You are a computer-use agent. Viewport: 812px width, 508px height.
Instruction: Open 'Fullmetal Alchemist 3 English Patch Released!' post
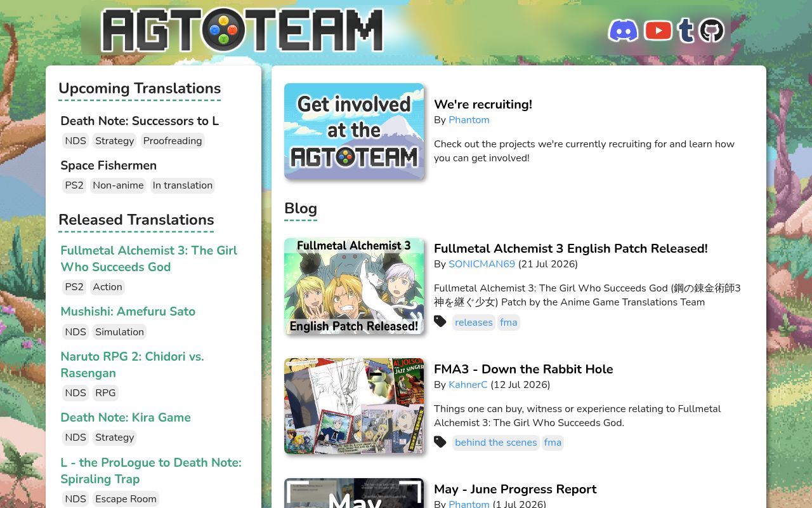(571, 248)
